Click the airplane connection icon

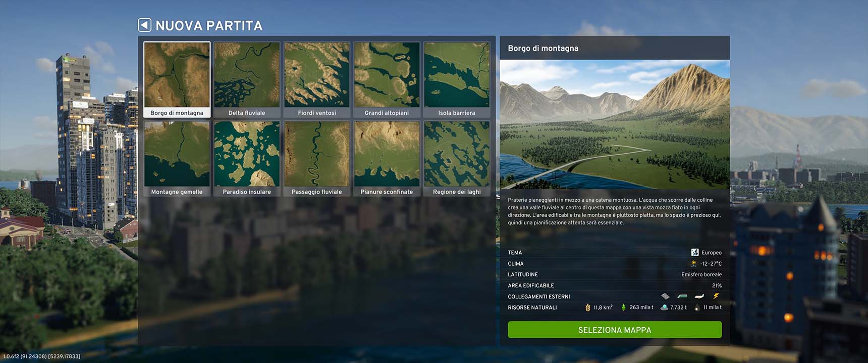(x=699, y=296)
